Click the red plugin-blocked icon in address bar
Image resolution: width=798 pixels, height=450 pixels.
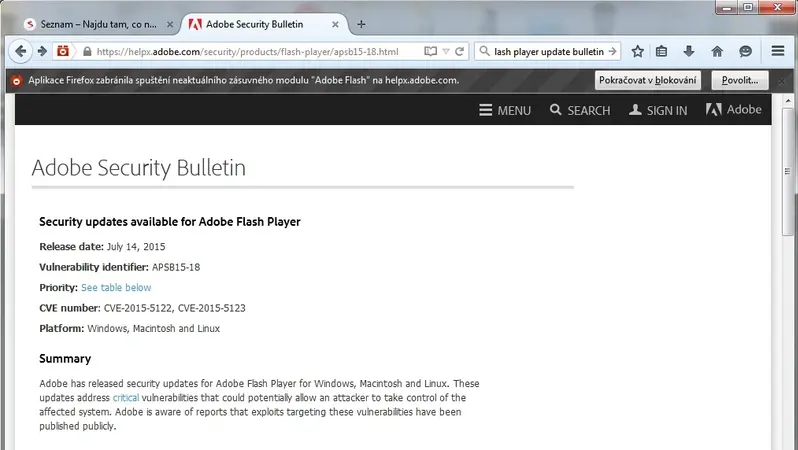[63, 51]
